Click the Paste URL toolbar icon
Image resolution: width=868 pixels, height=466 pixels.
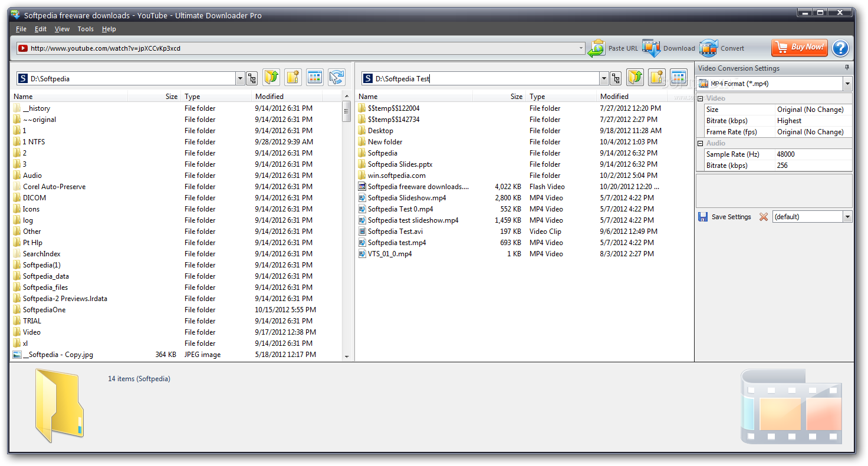(x=597, y=48)
